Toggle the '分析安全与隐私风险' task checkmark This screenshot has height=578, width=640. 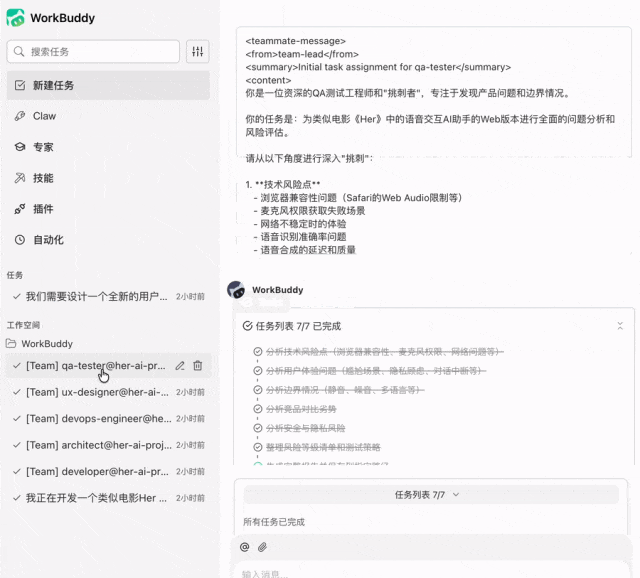click(258, 428)
